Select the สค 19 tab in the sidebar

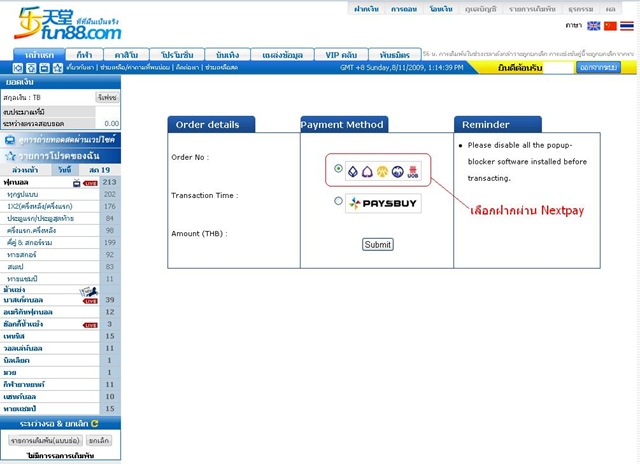pyautogui.click(x=99, y=169)
